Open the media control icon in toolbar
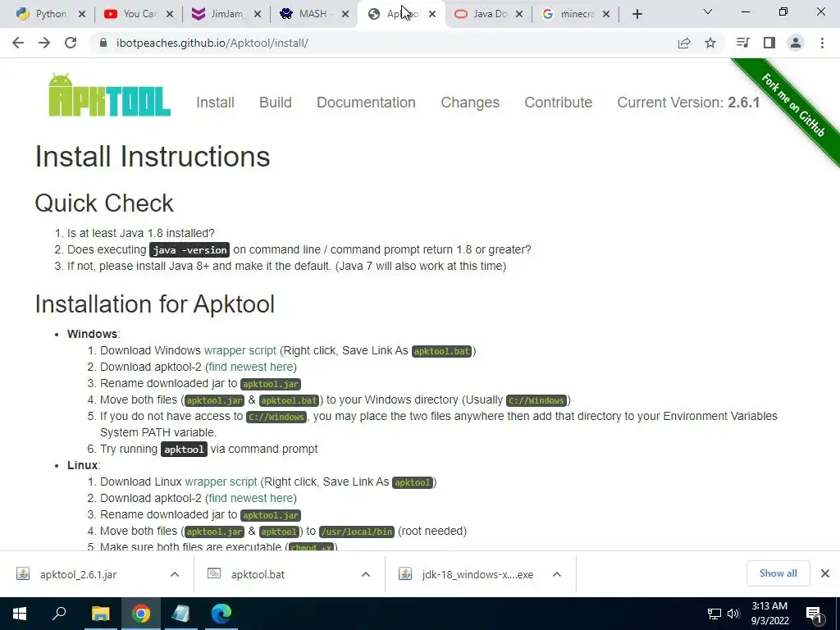This screenshot has height=630, width=840. [x=742, y=43]
